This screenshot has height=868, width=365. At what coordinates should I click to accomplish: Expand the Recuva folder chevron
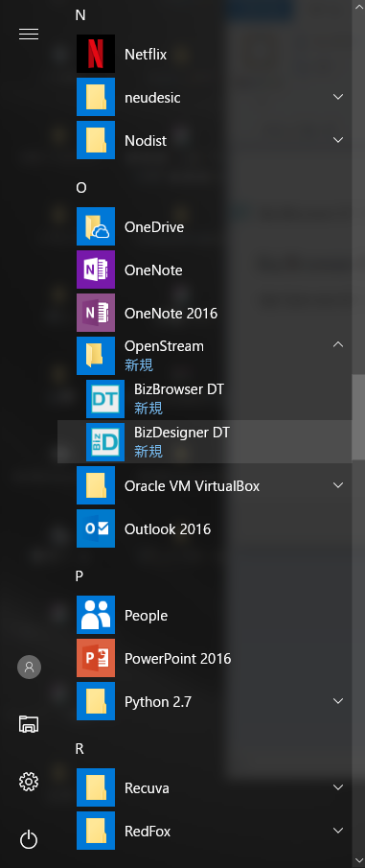[x=338, y=787]
